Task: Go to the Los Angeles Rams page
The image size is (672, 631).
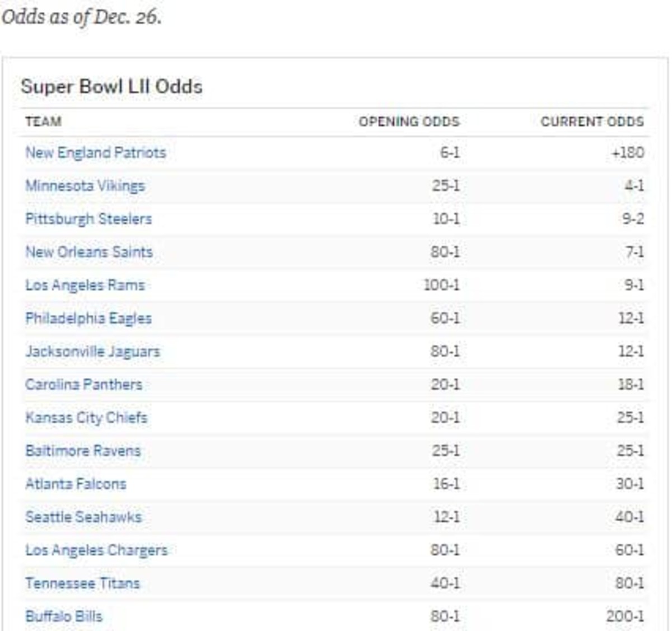Action: pos(85,285)
